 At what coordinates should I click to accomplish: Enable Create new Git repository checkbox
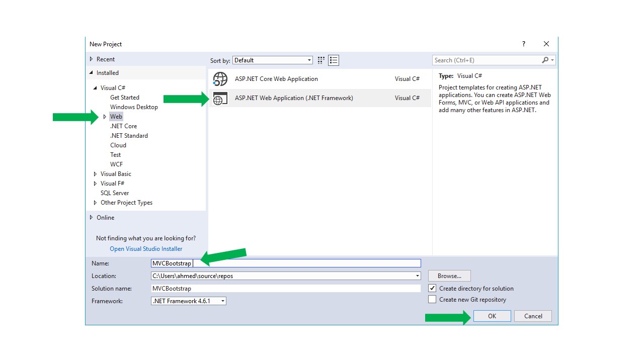432,300
